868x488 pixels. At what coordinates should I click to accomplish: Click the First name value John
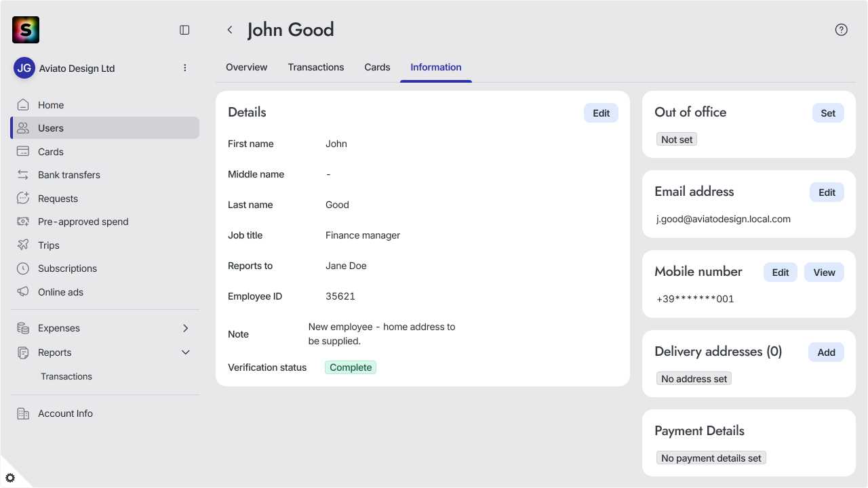336,144
